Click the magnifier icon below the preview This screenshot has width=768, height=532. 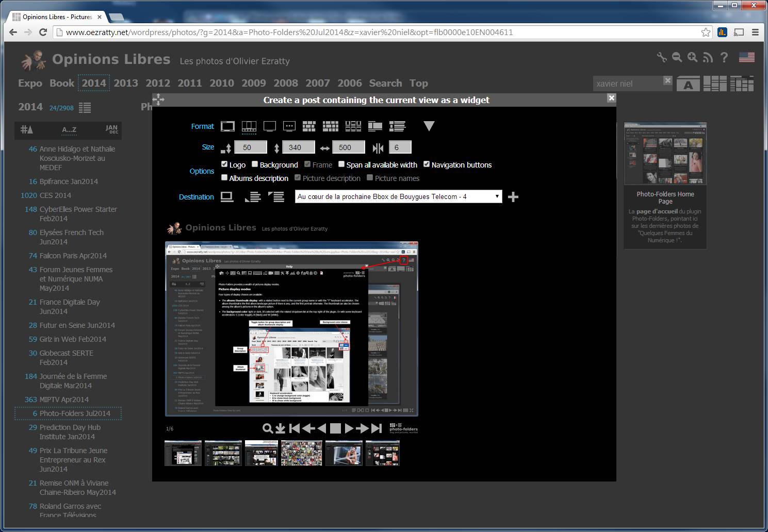click(x=267, y=428)
